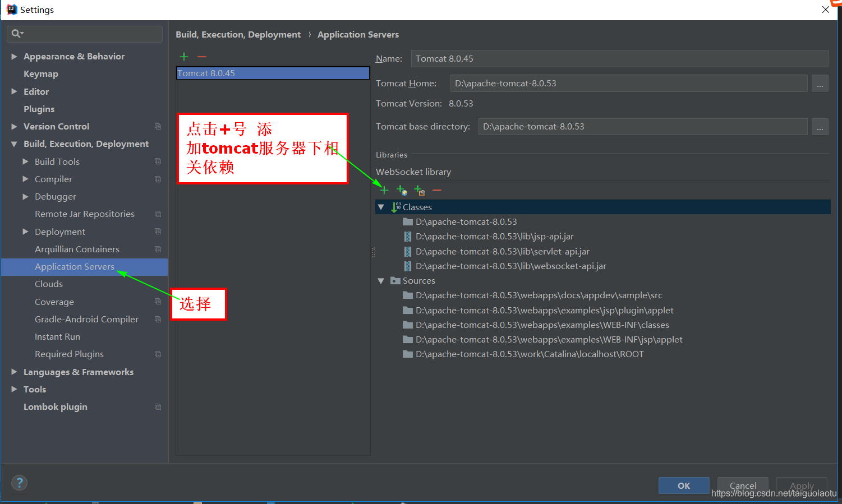The width and height of the screenshot is (842, 504).
Task: Expand the Version Control group arrow
Action: coord(14,127)
